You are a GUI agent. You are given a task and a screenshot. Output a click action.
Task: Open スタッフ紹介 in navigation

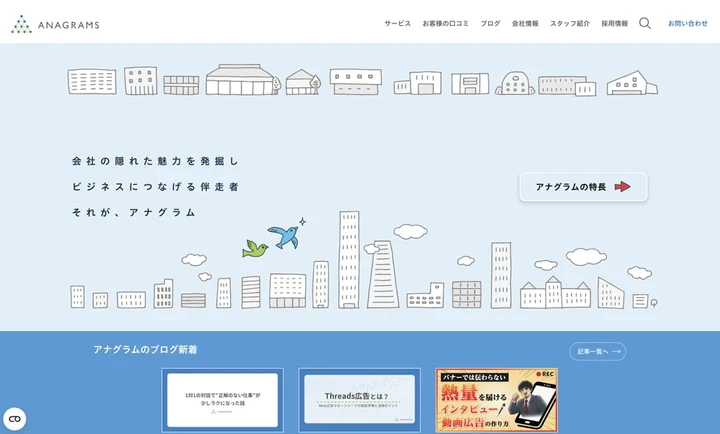click(570, 23)
